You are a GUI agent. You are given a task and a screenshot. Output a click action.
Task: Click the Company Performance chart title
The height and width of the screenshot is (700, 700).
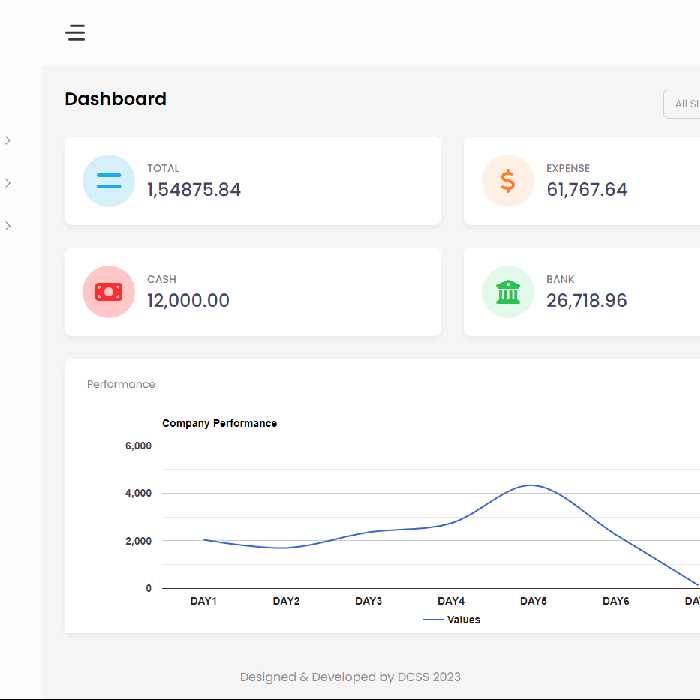coord(219,423)
